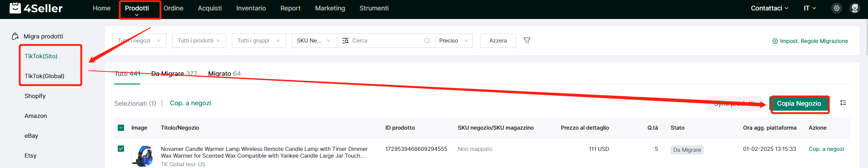Click the TK Gobal test-US store name
Viewport: 868px width, 168px height.
(x=183, y=164)
